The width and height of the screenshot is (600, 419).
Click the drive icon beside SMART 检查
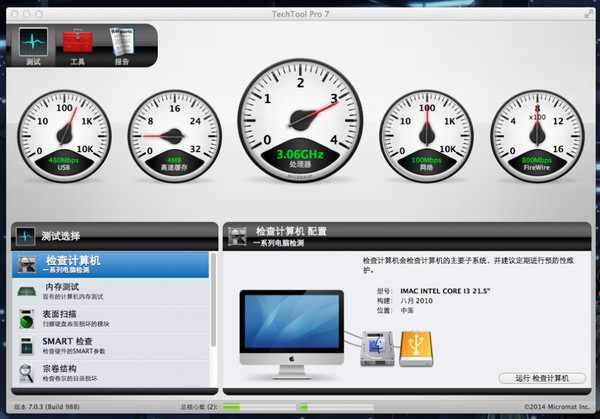pos(26,346)
